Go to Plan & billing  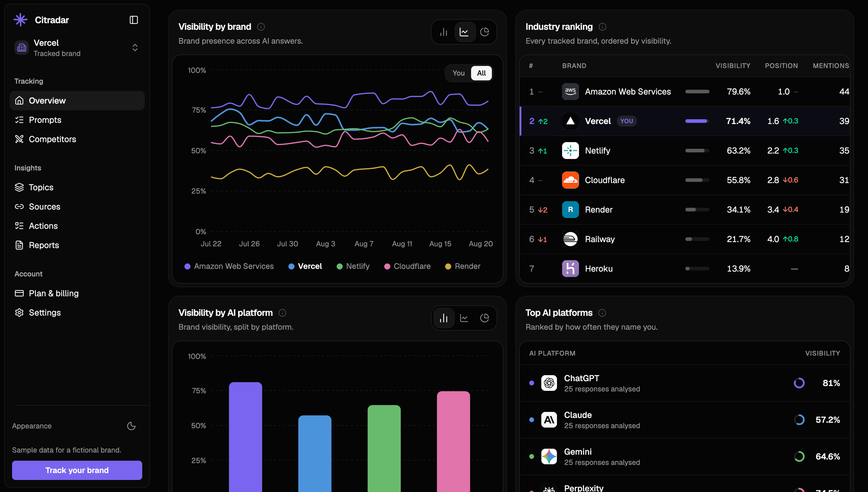[x=77, y=293]
